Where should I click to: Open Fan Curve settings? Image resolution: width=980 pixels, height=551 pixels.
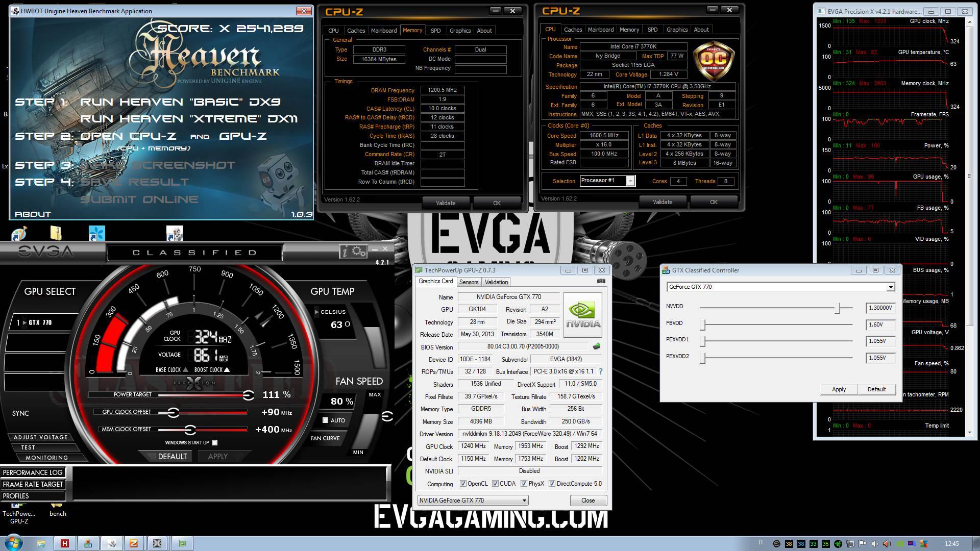(325, 438)
